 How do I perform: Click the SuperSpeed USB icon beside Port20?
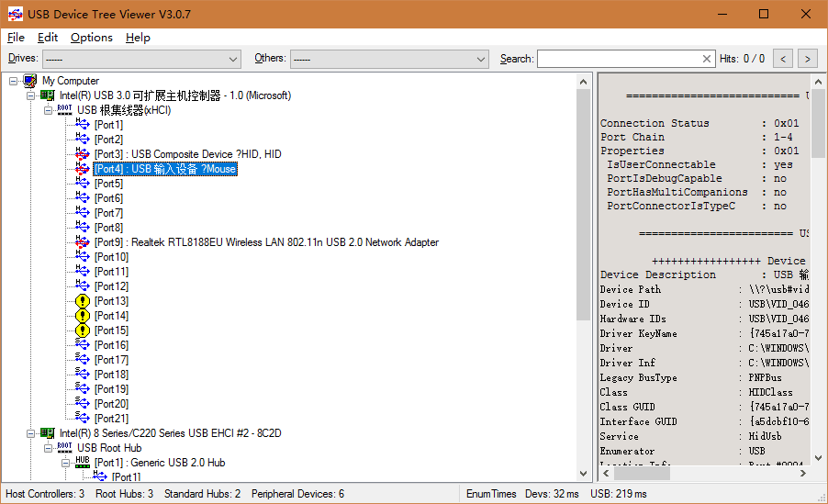[x=83, y=404]
